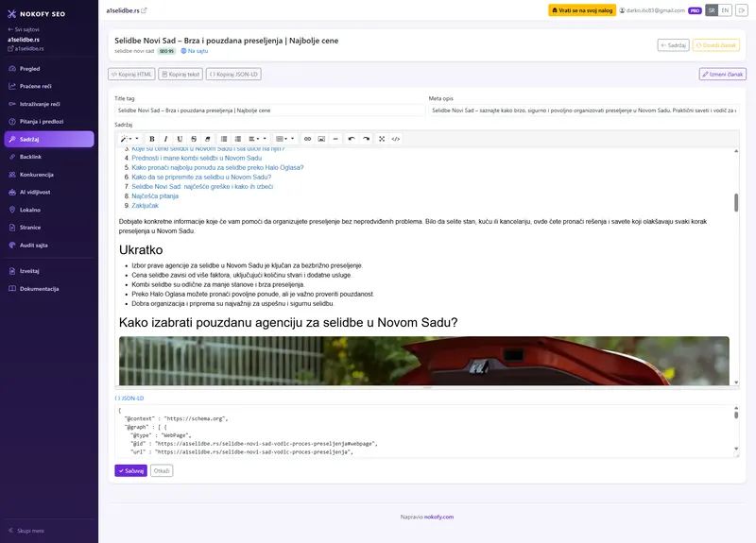This screenshot has width=756, height=543.
Task: Click the Meta opis input field
Action: 584,110
